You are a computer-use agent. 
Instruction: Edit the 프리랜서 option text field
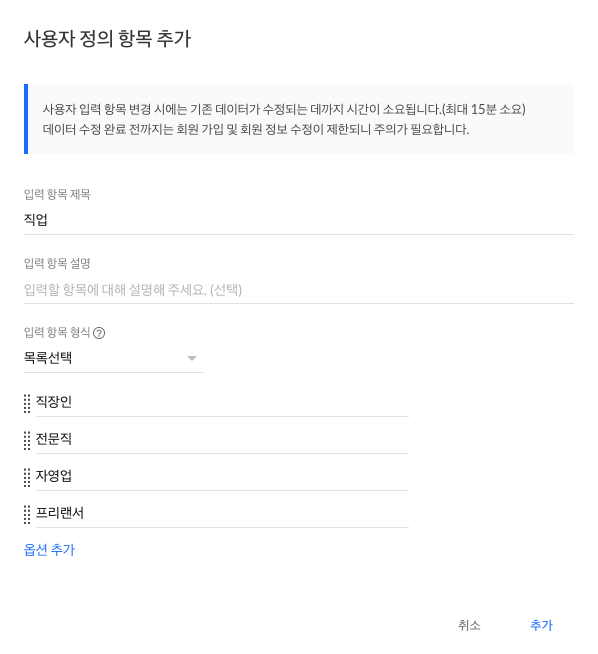pyautogui.click(x=222, y=513)
